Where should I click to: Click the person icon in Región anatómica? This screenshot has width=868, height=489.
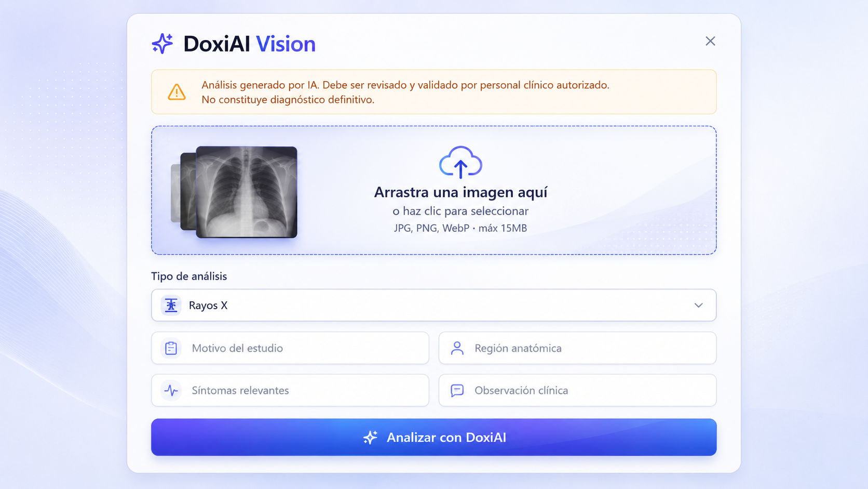coord(457,348)
